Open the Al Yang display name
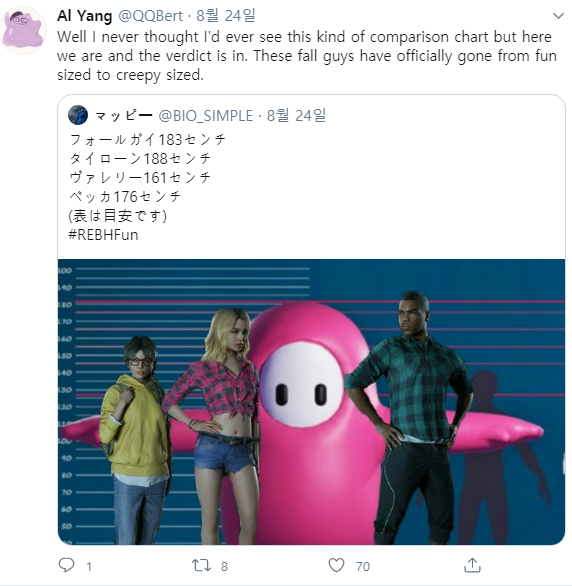This screenshot has width=572, height=586. [84, 16]
